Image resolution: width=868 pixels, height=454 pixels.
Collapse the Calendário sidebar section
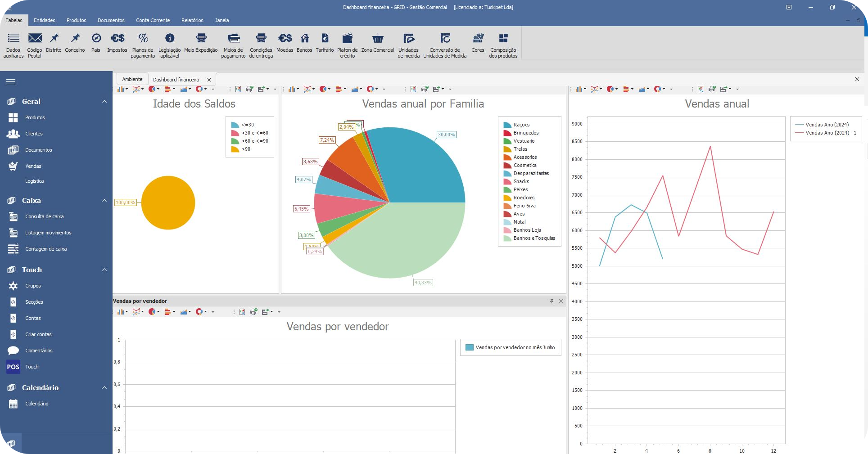click(x=104, y=388)
